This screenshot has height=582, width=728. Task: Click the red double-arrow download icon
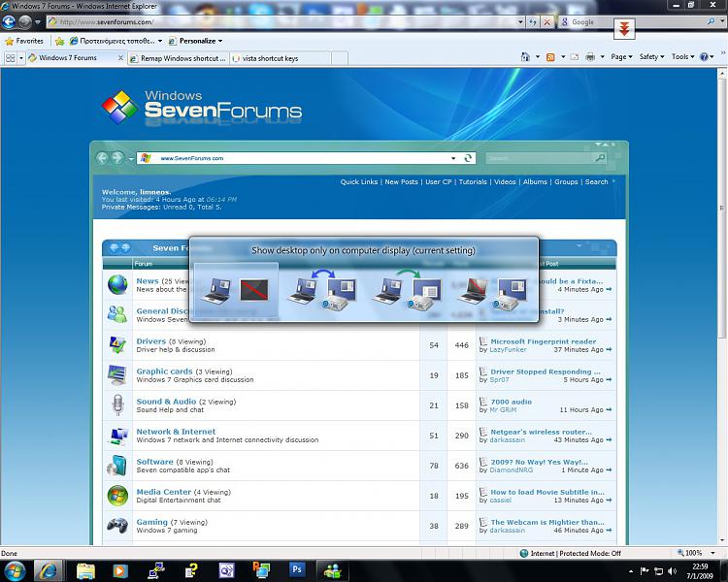(x=624, y=29)
